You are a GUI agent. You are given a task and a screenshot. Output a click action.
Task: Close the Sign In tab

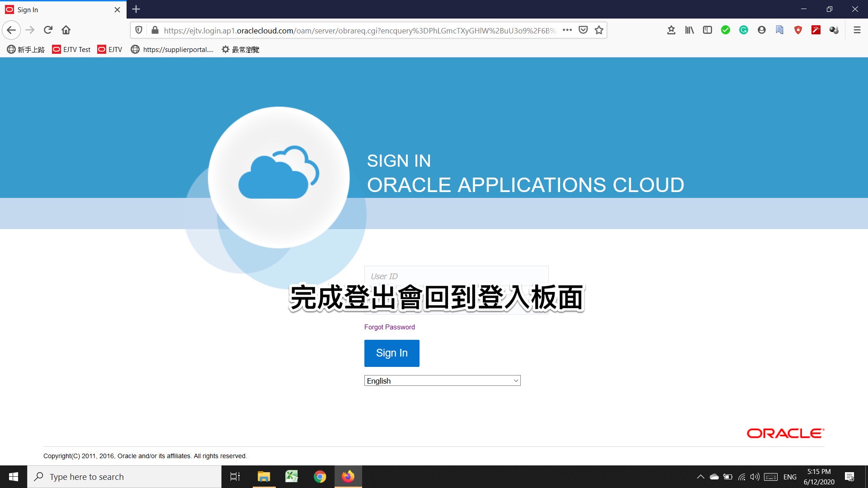pos(117,9)
